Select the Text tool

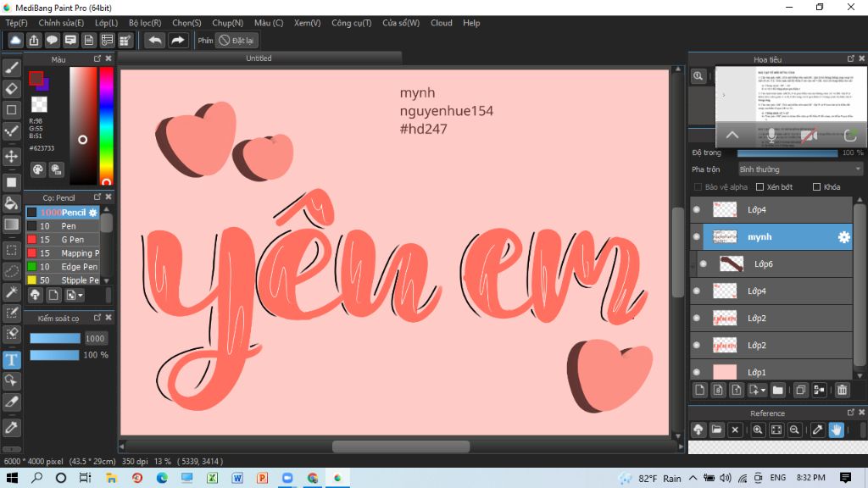point(12,359)
